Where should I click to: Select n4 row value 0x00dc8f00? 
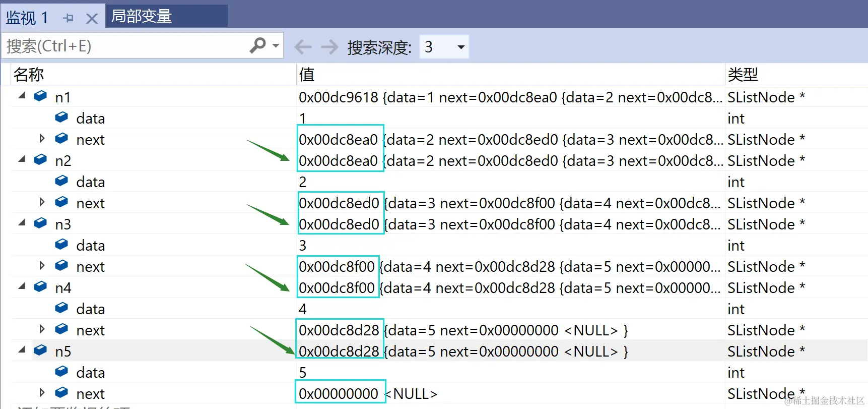coord(509,288)
